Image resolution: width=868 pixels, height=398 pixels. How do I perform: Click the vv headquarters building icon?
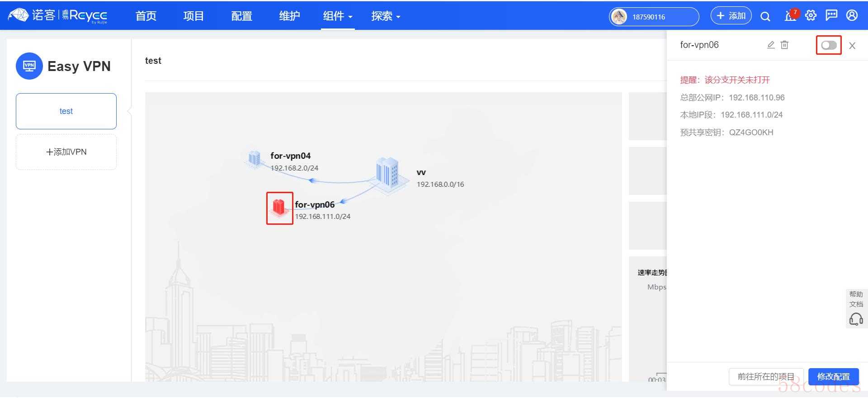pos(388,174)
